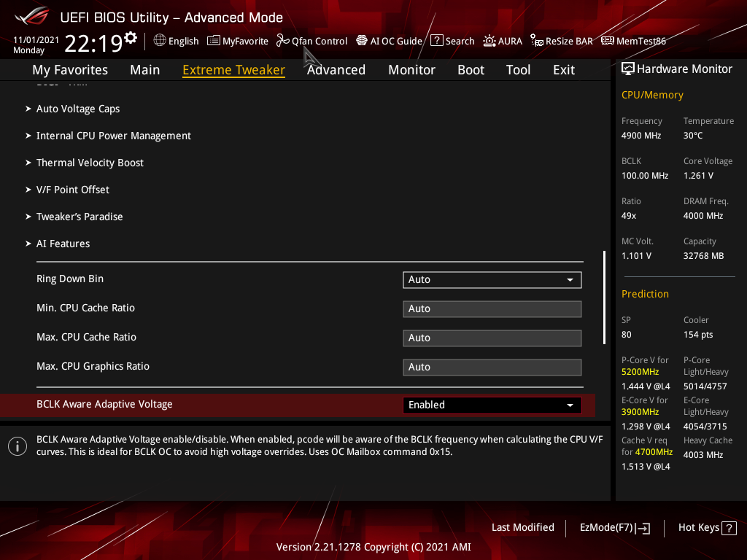This screenshot has height=560, width=747.
Task: Go to the Exit tab
Action: [564, 70]
